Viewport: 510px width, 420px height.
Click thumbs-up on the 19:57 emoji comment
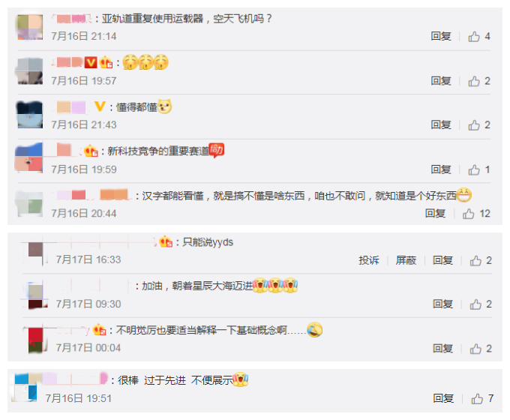coord(474,81)
